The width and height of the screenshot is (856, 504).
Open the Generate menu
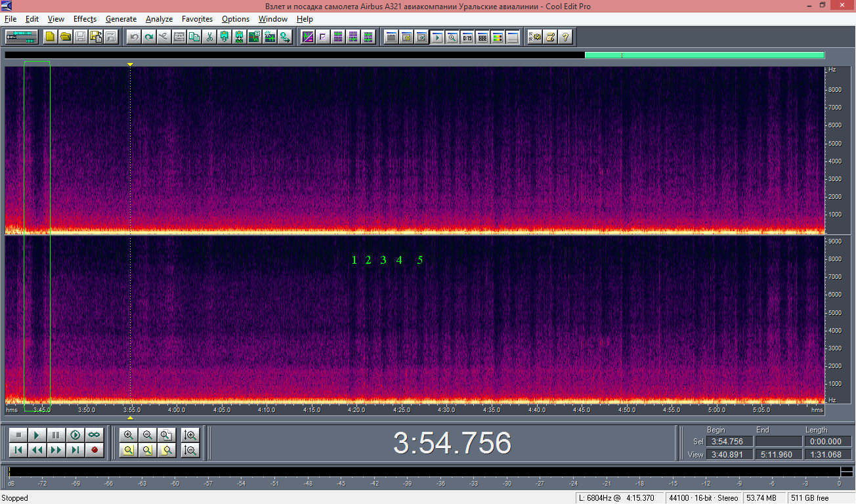[x=121, y=19]
